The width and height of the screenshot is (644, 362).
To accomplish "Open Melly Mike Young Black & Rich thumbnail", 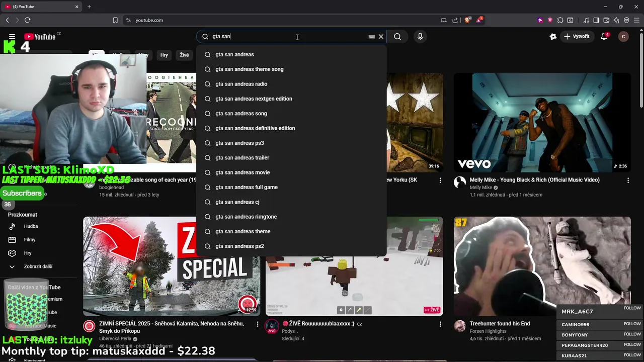I will pos(542,123).
